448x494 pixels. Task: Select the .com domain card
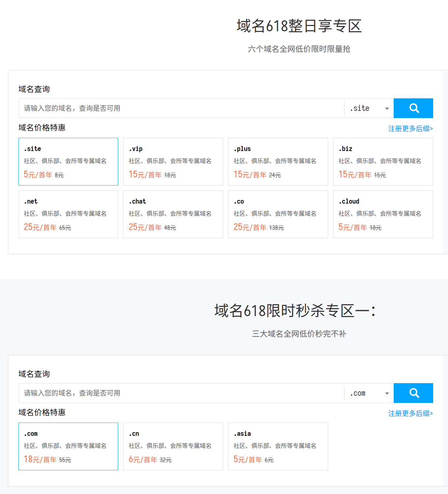click(x=68, y=446)
